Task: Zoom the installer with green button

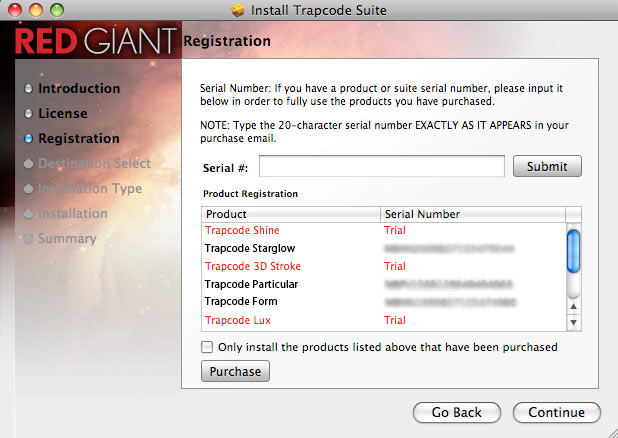Action: pyautogui.click(x=57, y=10)
